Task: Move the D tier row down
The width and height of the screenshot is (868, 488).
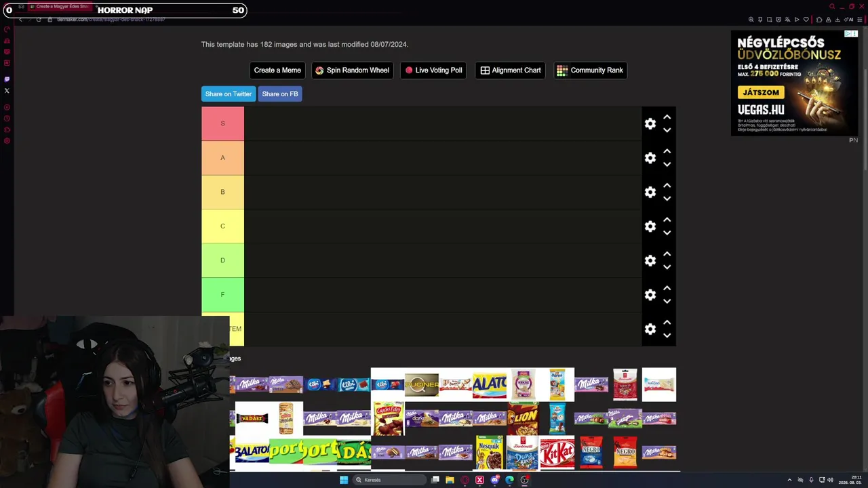Action: [667, 267]
